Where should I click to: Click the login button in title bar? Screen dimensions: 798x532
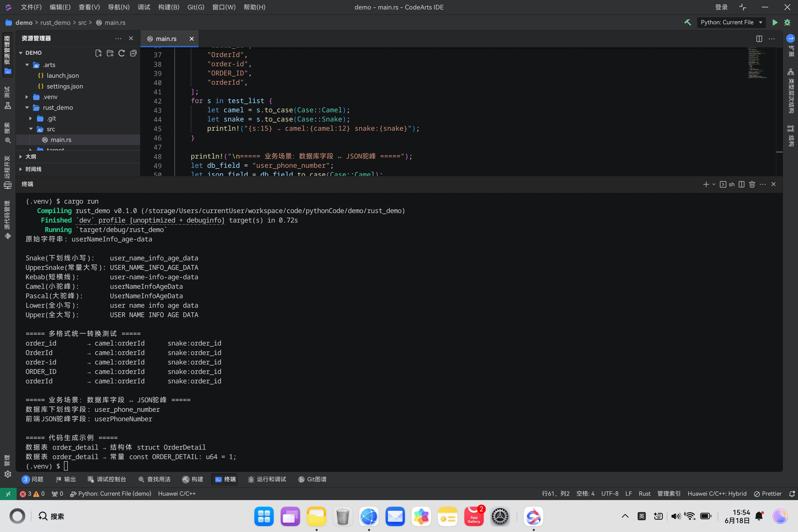click(721, 7)
